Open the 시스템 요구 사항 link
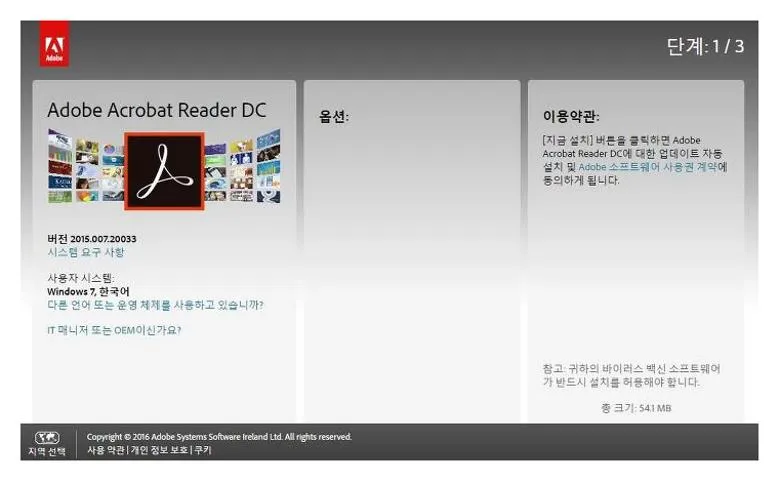Image resolution: width=779 pixels, height=481 pixels. (x=86, y=252)
